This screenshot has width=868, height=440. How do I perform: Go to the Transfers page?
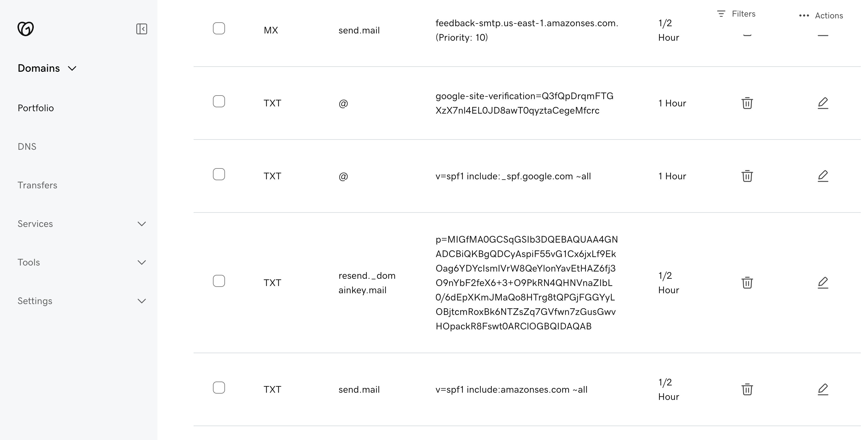[37, 185]
